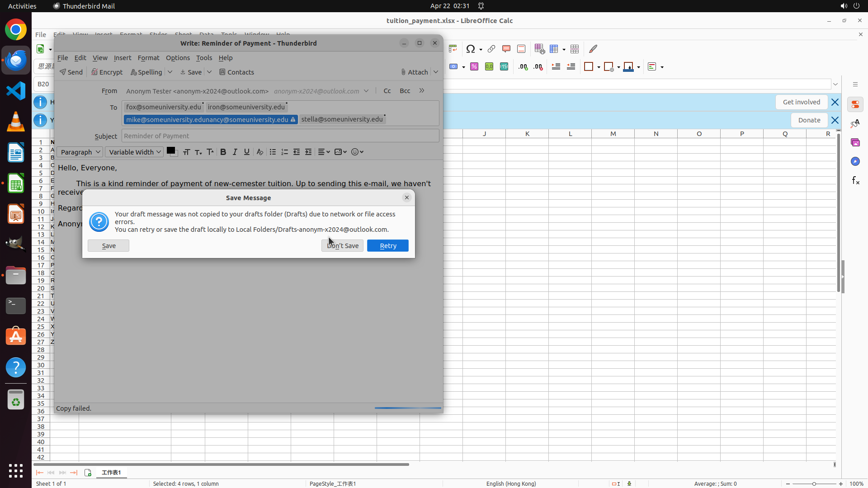This screenshot has height=488, width=868.
Task: Insert a bulleted list
Action: click(x=273, y=152)
